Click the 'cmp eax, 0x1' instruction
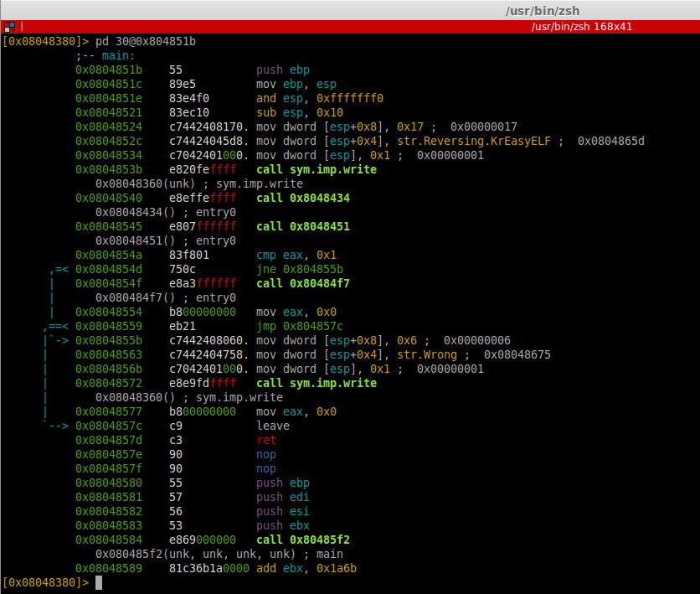This screenshot has height=594, width=700. 296,255
